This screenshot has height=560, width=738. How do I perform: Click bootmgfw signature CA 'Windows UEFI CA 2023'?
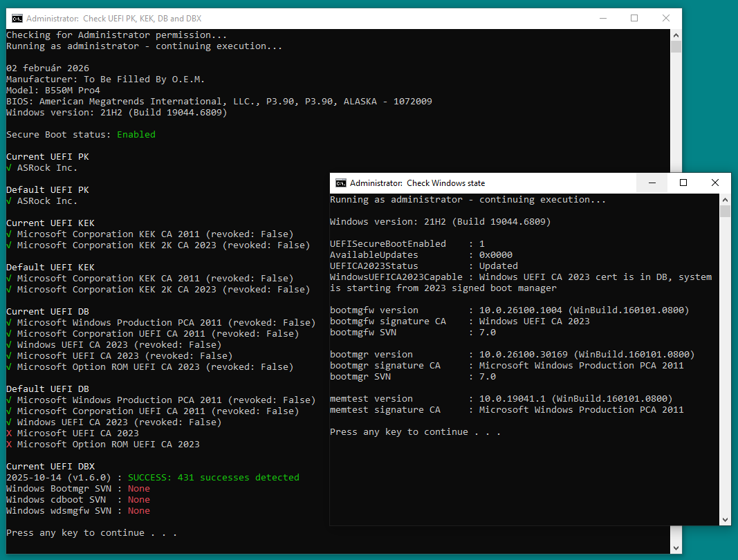point(534,321)
